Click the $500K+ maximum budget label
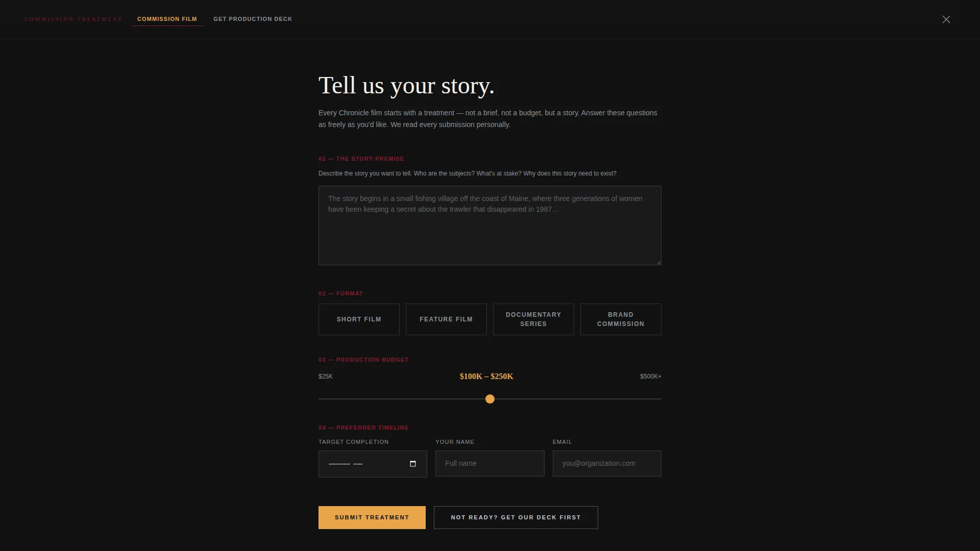Viewport: 980px width, 551px height. (x=651, y=377)
